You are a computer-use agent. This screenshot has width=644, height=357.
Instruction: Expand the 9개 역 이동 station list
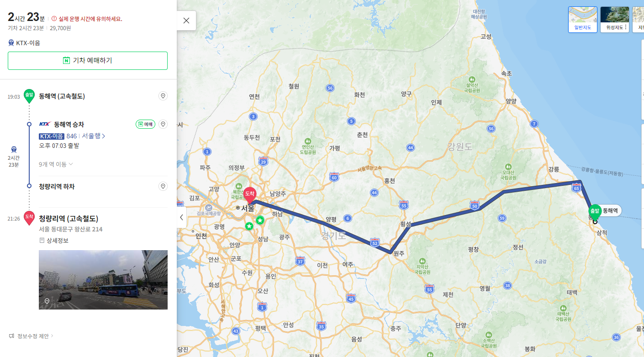(x=56, y=164)
